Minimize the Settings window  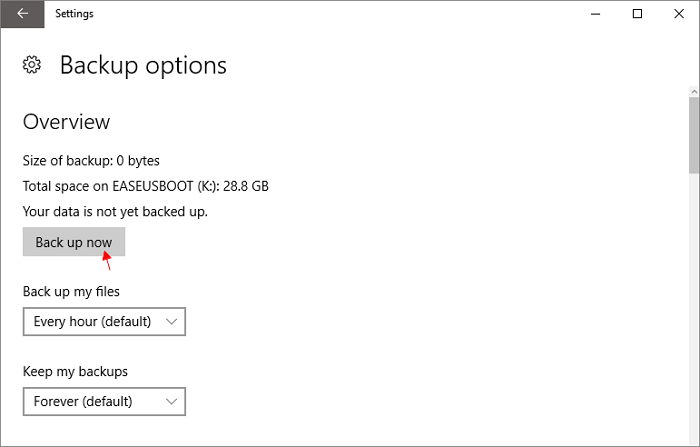click(596, 14)
